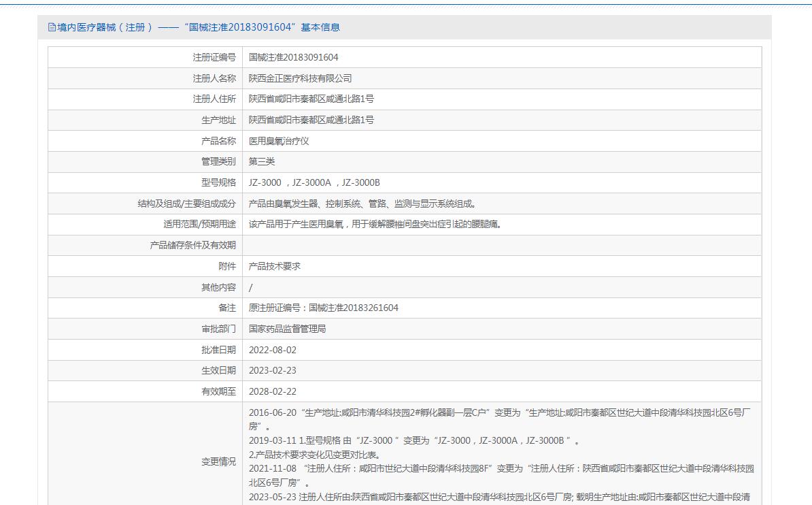The width and height of the screenshot is (812, 505).
Task: Click the 适用范围/预期用途 description text
Action: (375, 224)
